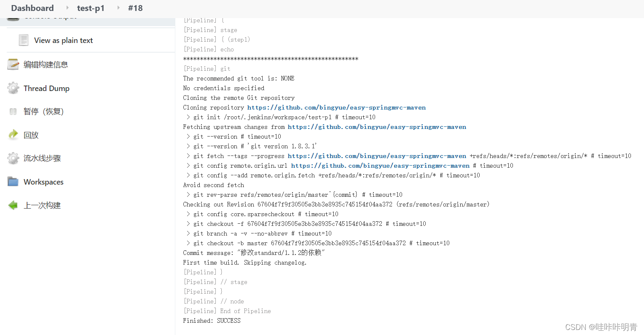Open the GitHub URL in Cloning repository line
Screen dimensions: 644x335
[x=336, y=107]
